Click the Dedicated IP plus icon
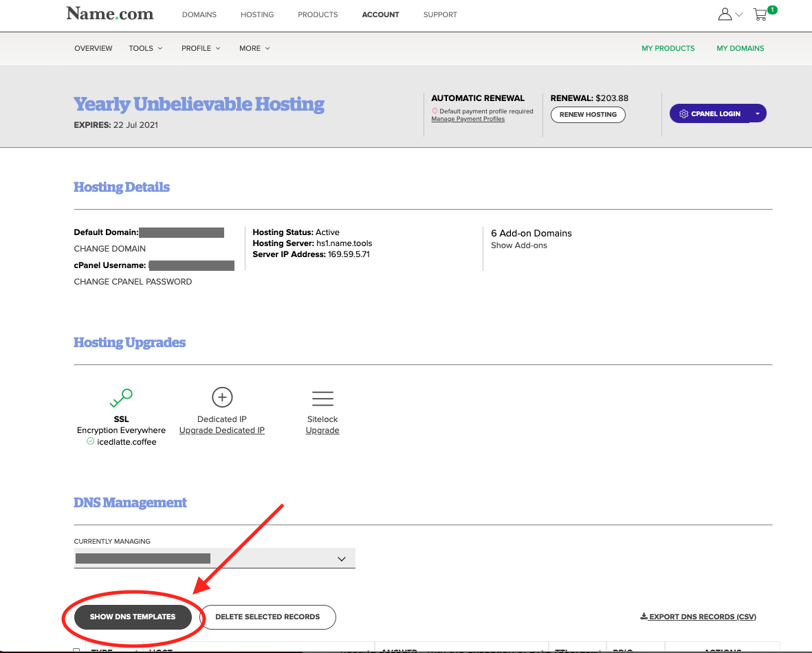The height and width of the screenshot is (653, 812). (x=222, y=397)
